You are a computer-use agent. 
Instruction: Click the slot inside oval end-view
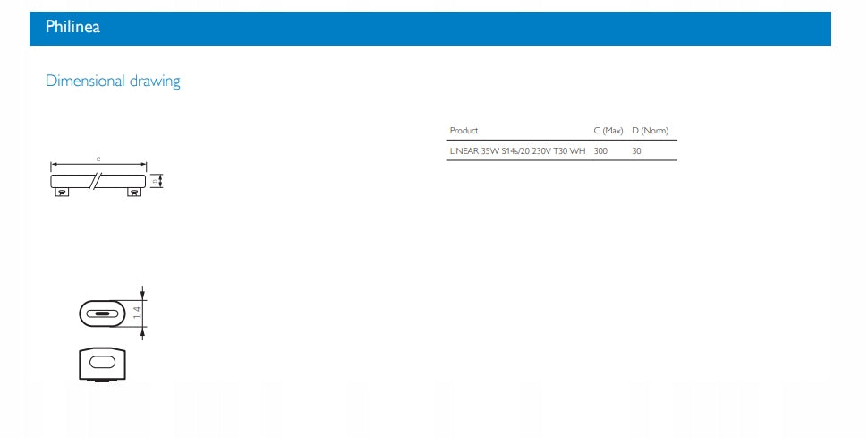[x=102, y=314]
